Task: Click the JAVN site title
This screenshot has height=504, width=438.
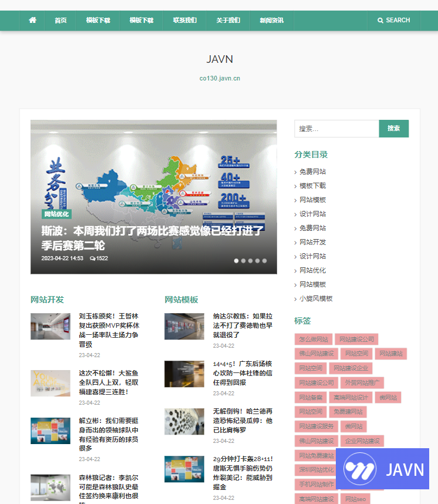Action: (220, 59)
